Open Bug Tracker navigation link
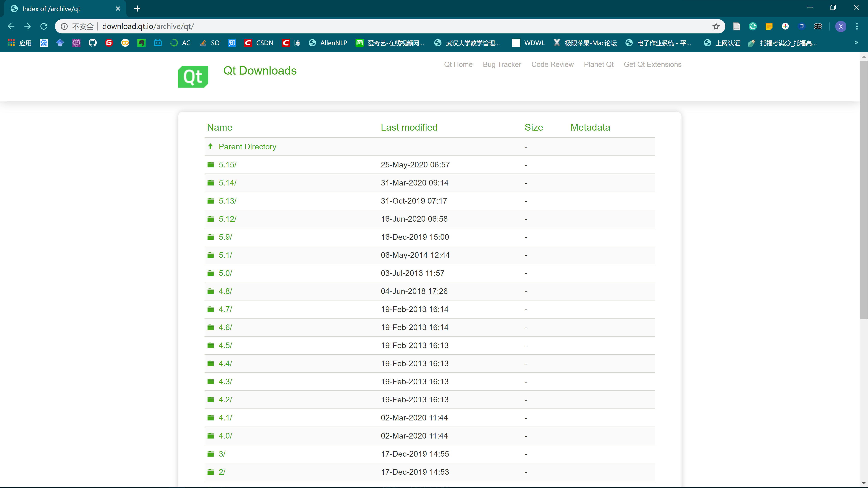 (x=502, y=64)
